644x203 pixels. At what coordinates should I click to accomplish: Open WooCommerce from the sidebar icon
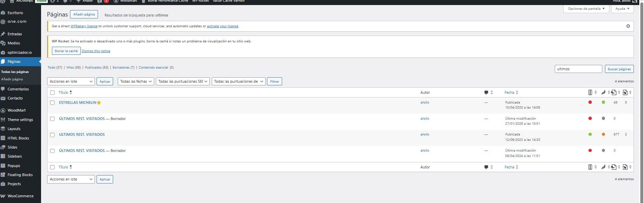point(3,196)
